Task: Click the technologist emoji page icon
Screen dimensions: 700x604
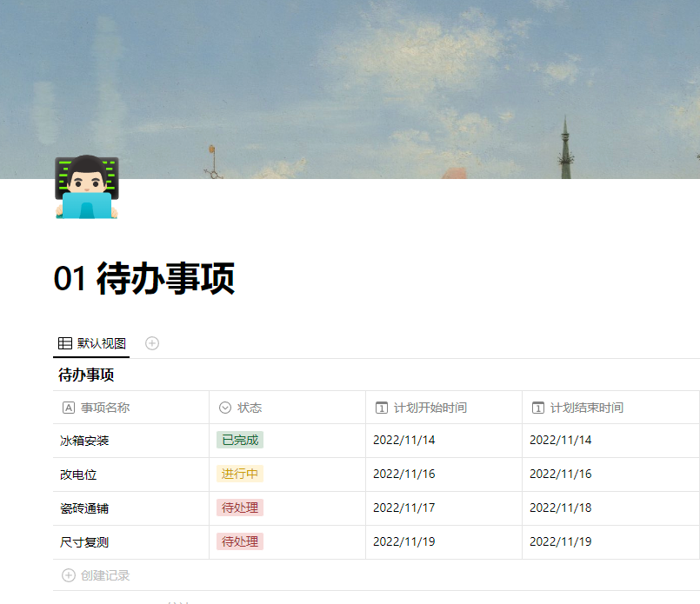Action: 87,187
